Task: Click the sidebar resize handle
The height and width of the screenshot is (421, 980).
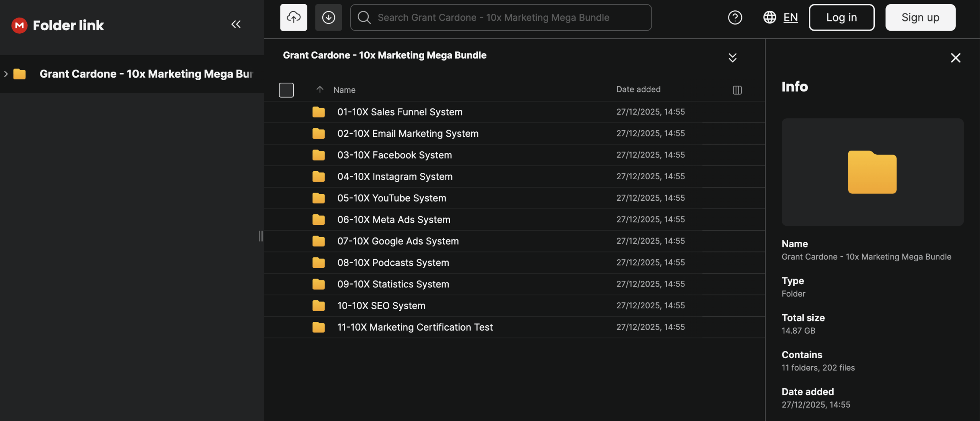Action: pos(261,236)
